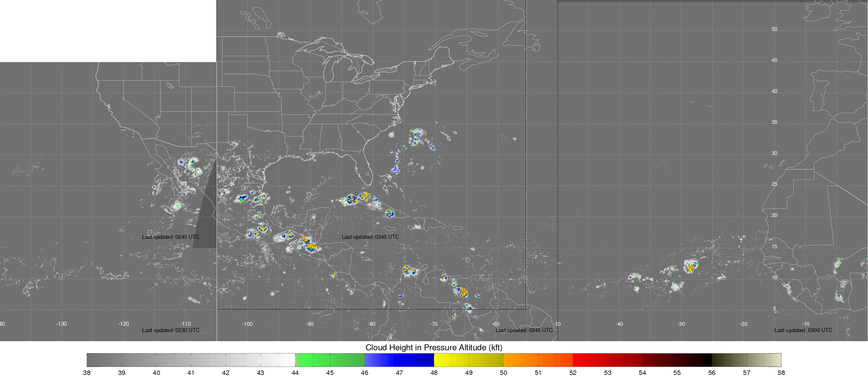Click the olive 56-58 kft colorbar segment

[x=746, y=360]
